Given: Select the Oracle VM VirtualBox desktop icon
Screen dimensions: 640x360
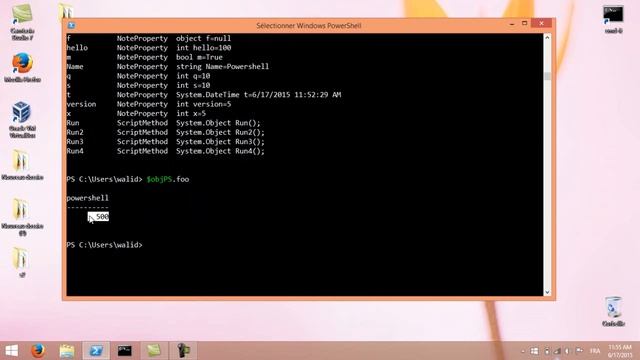Looking at the screenshot, I should click(x=22, y=120).
